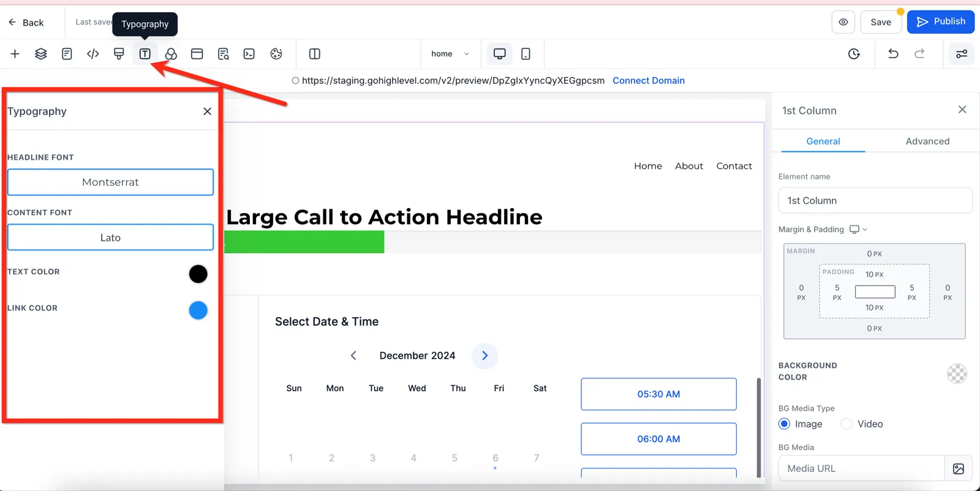Preview the page with eye icon

(843, 22)
